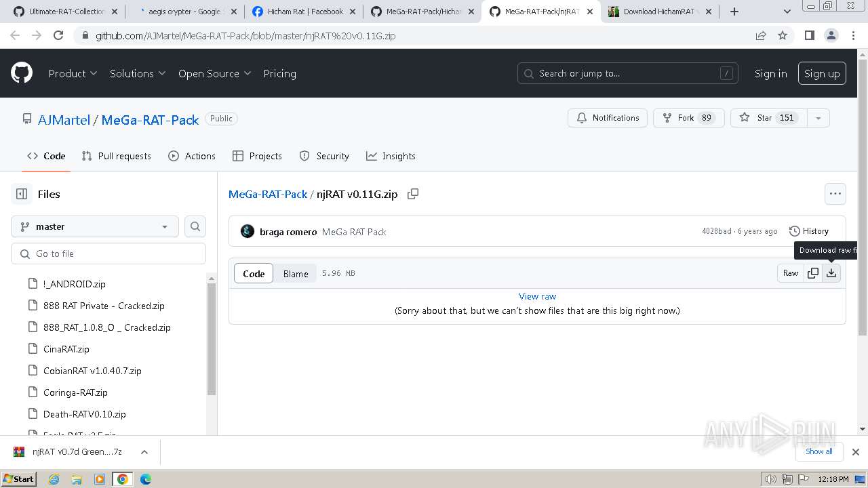Viewport: 868px width, 488px height.
Task: Click Sign in link
Action: tap(770, 73)
